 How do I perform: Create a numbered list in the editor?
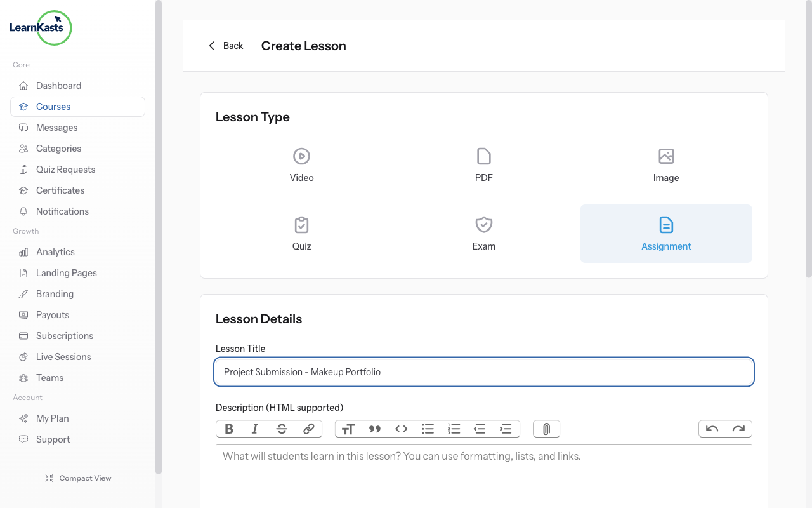pyautogui.click(x=454, y=429)
